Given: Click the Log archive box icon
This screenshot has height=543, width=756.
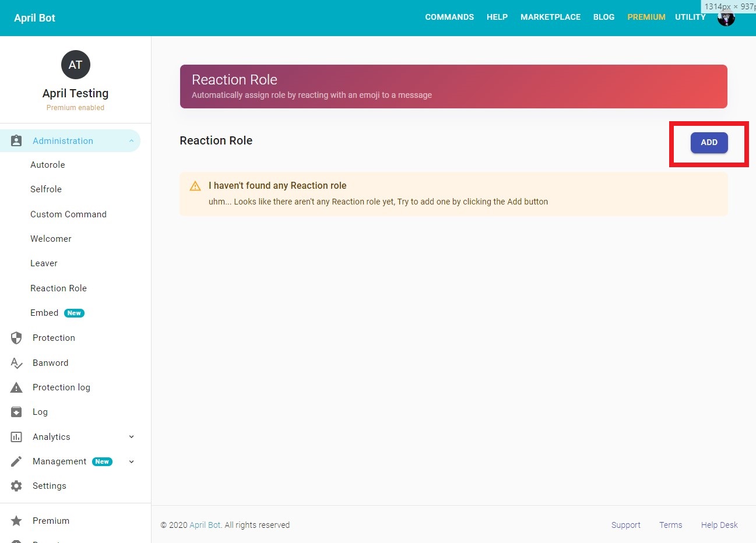Looking at the screenshot, I should pyautogui.click(x=16, y=412).
